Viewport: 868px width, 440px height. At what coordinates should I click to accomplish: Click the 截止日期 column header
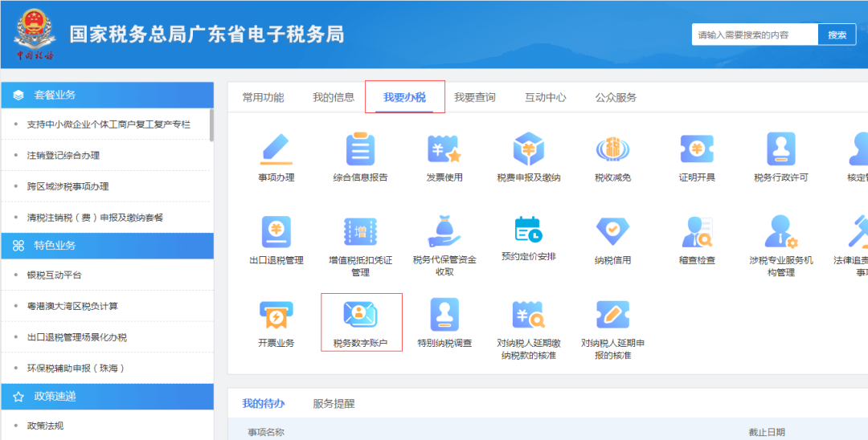coord(767,432)
